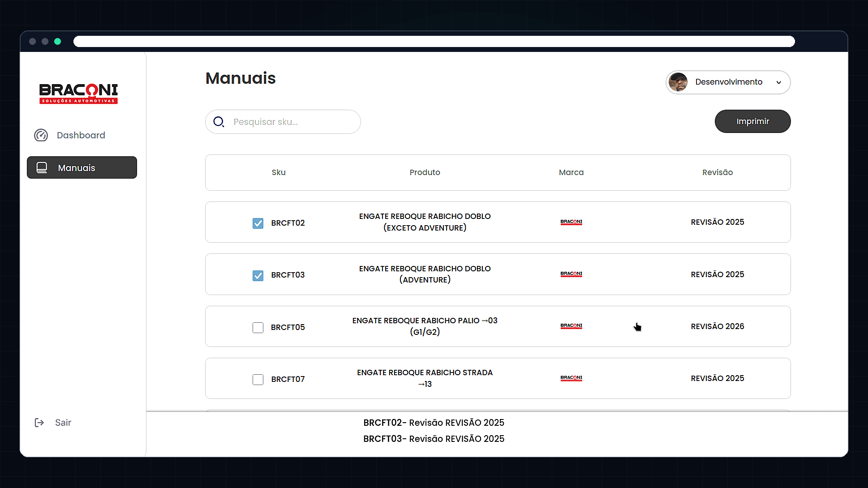The height and width of the screenshot is (488, 868).
Task: Click product name DOBLO (ADVENTURE)
Action: [425, 274]
